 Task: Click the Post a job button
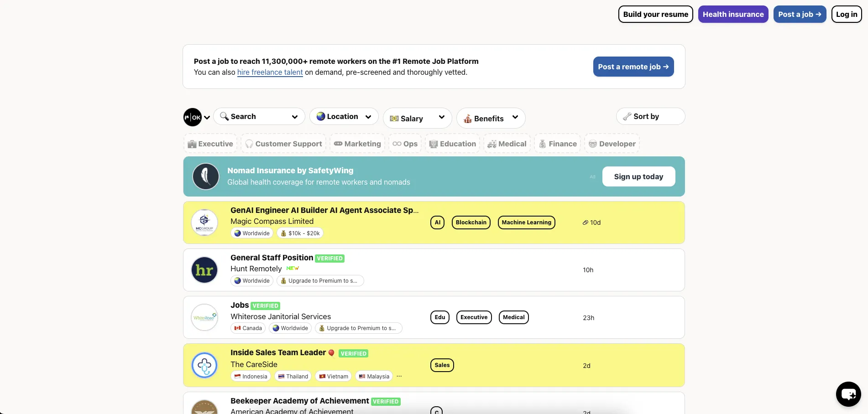pyautogui.click(x=800, y=14)
